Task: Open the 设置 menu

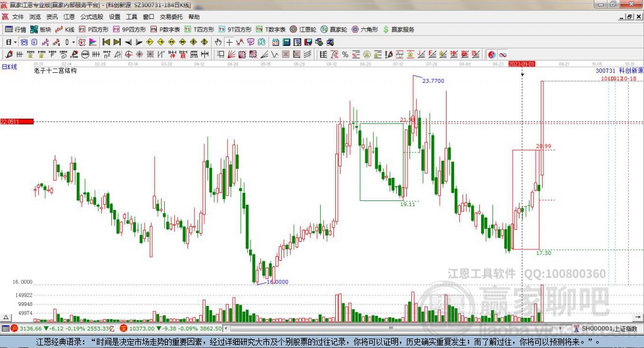Action: 114,17
